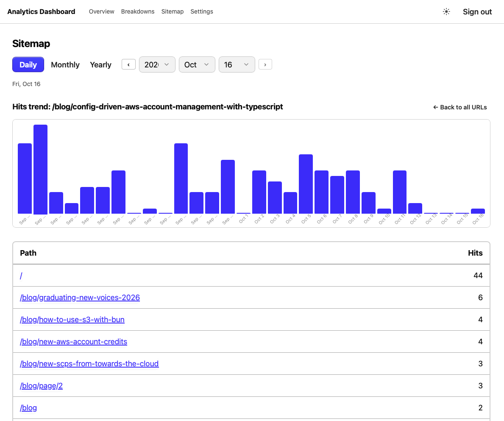Viewport: 504px width, 421px height.
Task: Select the Daily view
Action: 28,64
